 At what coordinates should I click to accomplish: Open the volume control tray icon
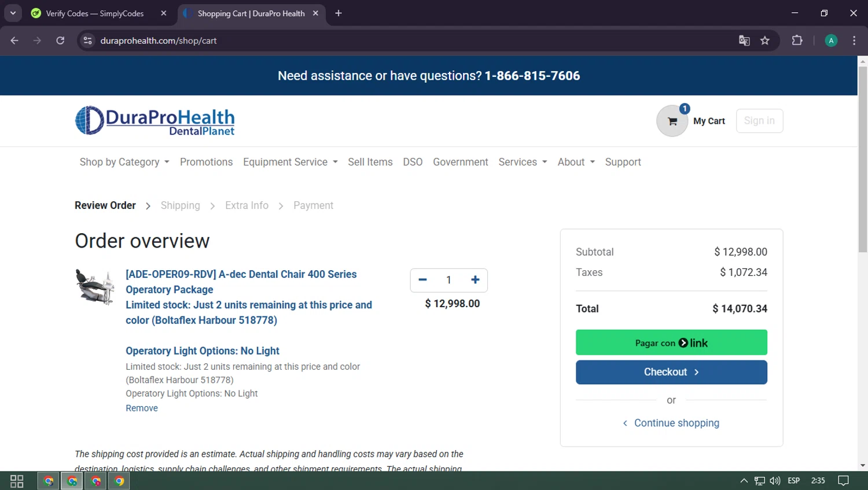(775, 481)
